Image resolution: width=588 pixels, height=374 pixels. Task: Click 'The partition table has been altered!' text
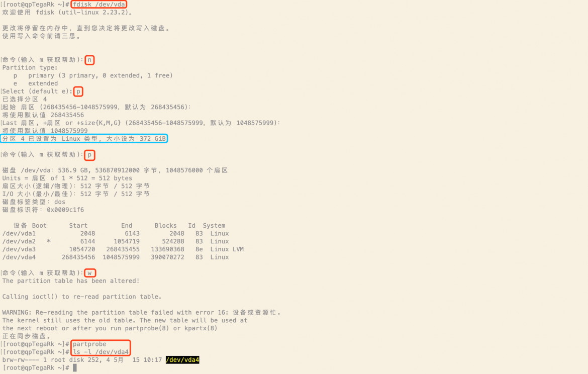click(x=71, y=280)
